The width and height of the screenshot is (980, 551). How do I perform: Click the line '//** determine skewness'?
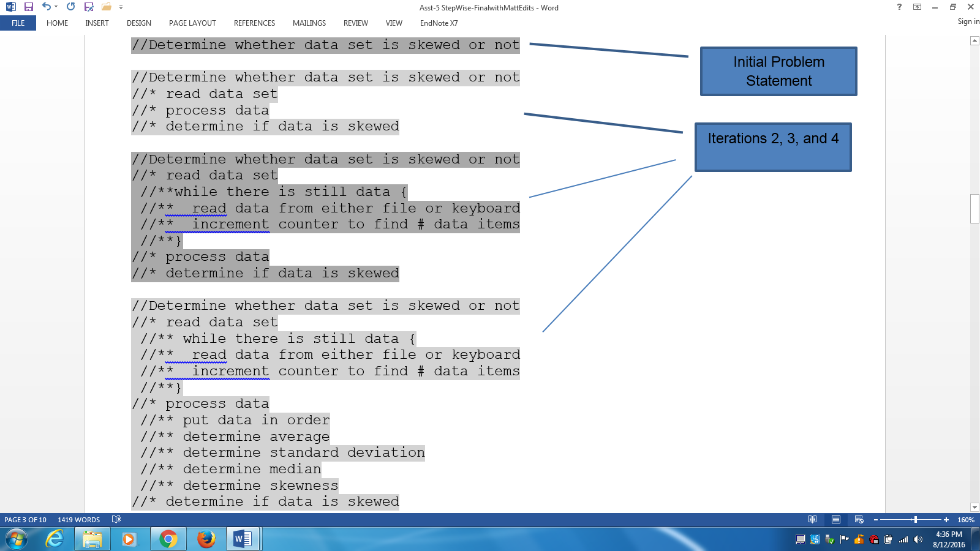[x=239, y=485]
